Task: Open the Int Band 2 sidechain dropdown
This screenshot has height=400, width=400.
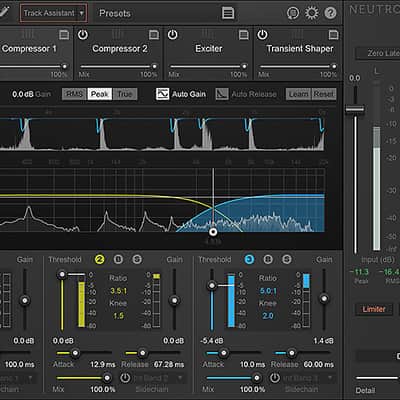Action: [x=159, y=378]
